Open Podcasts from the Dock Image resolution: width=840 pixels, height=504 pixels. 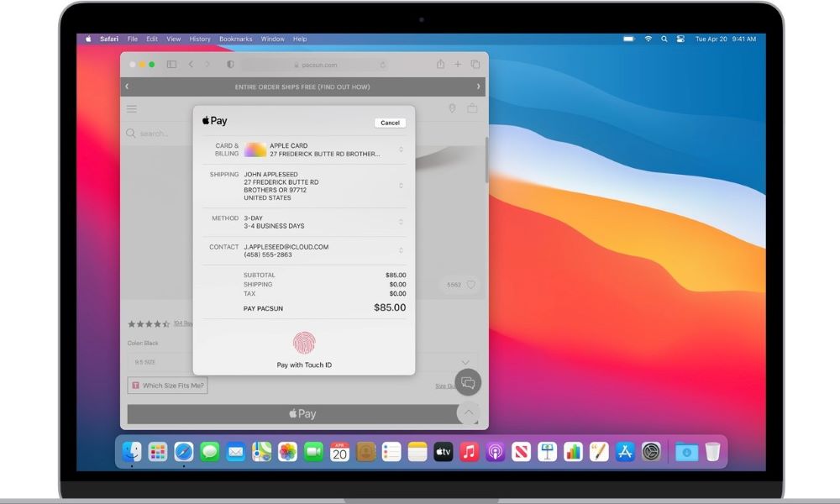(x=495, y=452)
